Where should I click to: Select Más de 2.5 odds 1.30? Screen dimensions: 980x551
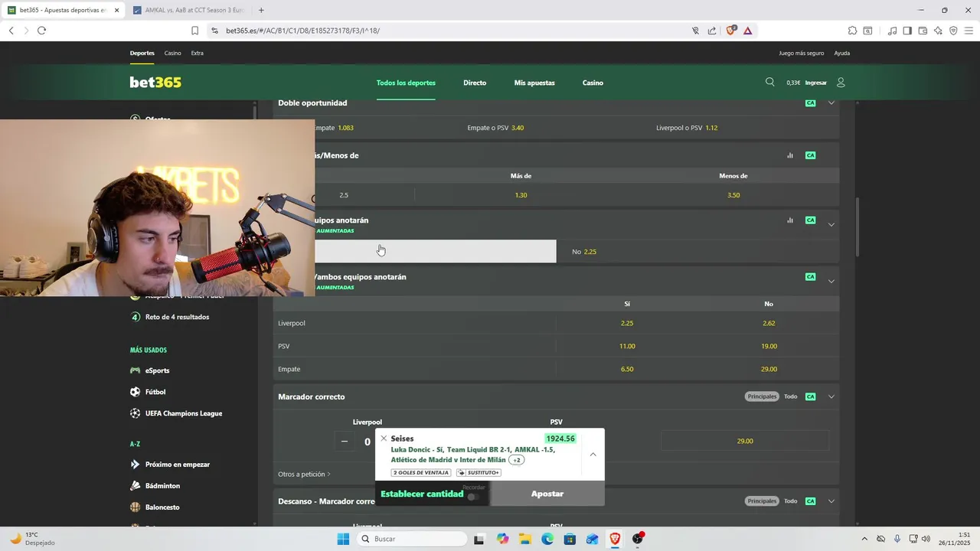(521, 195)
